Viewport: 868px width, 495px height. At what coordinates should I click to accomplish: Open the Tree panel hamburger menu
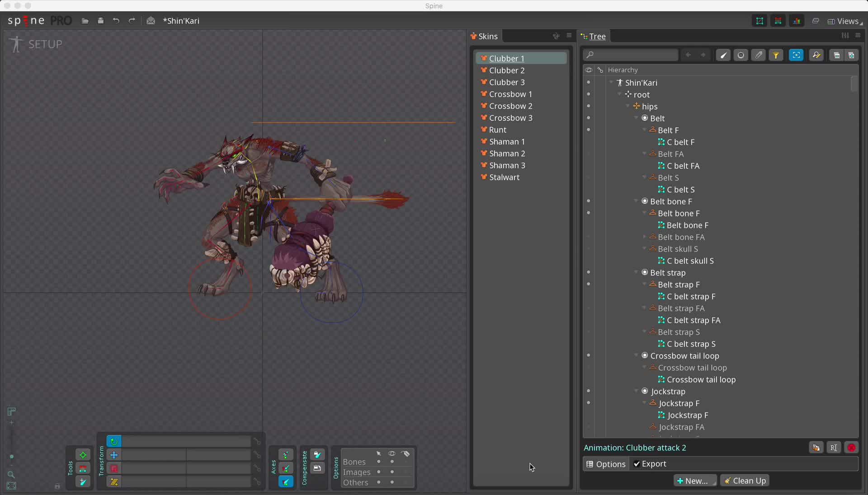858,35
